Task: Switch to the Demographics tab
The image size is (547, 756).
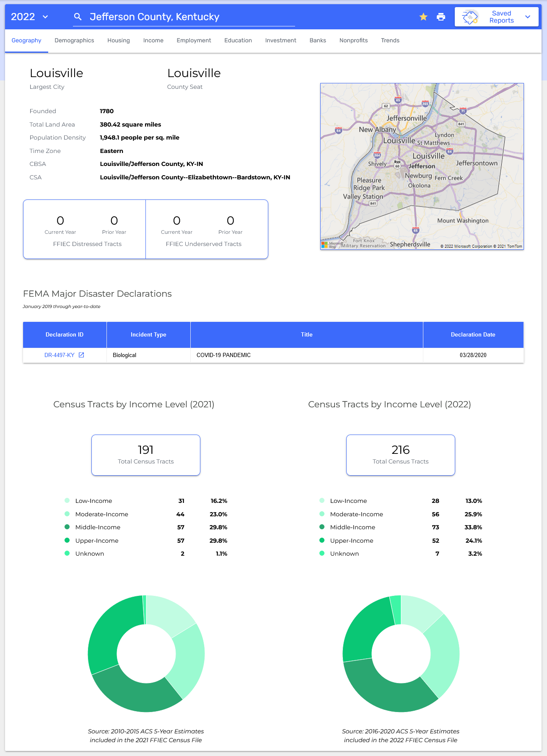Action: tap(74, 41)
